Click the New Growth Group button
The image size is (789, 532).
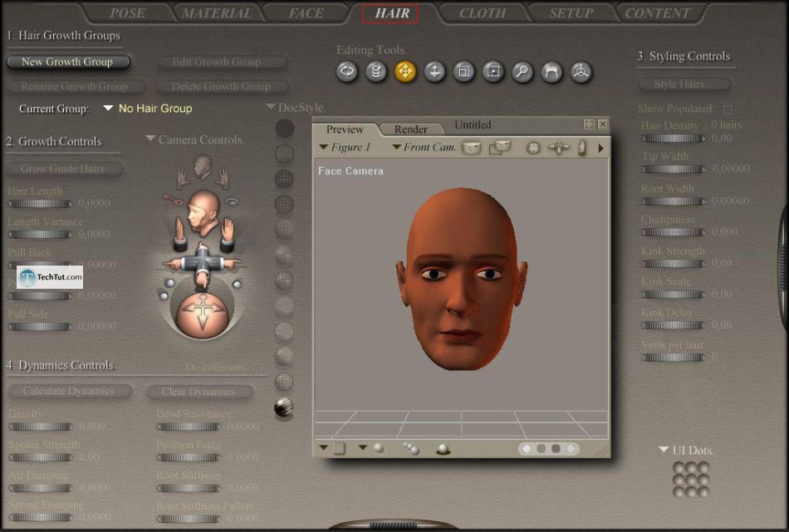click(67, 62)
